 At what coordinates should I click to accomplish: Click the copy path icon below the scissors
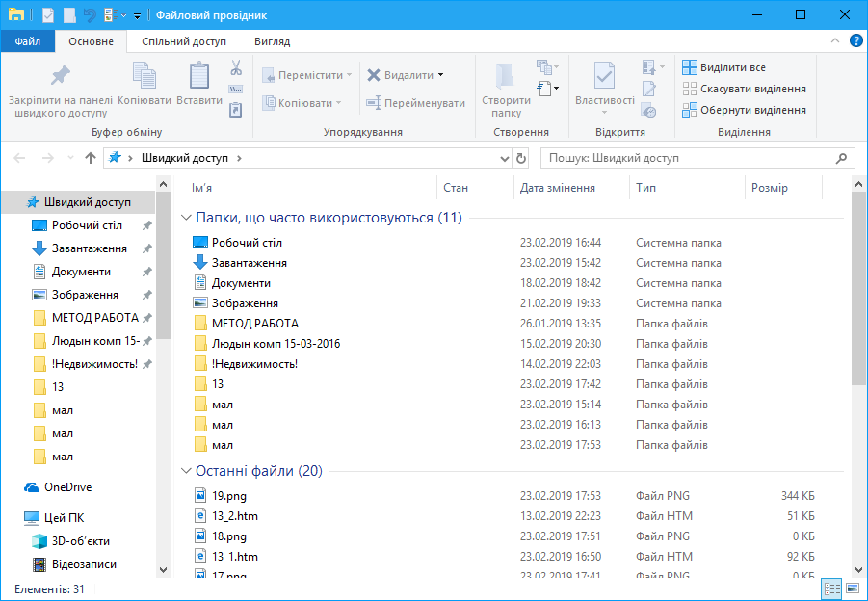[236, 90]
